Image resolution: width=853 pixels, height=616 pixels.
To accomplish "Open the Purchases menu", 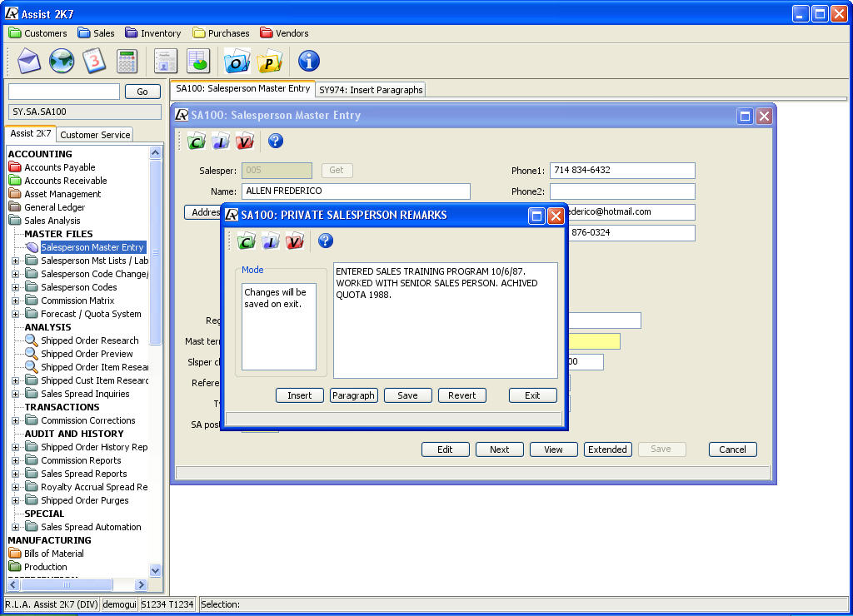I will point(222,33).
